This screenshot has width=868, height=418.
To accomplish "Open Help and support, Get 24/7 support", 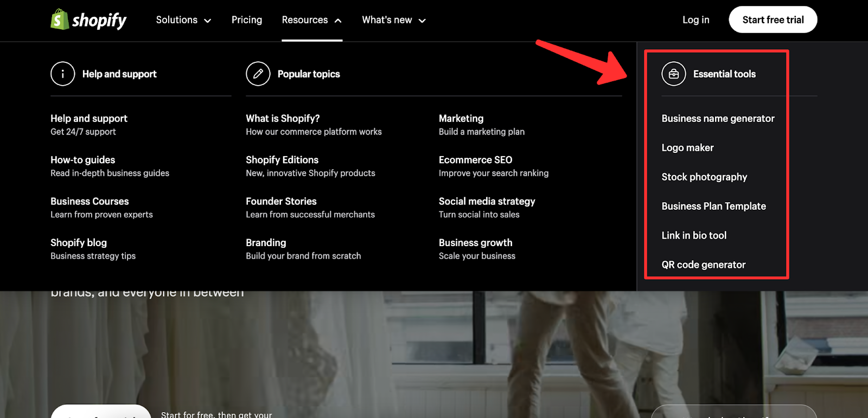I will [89, 125].
